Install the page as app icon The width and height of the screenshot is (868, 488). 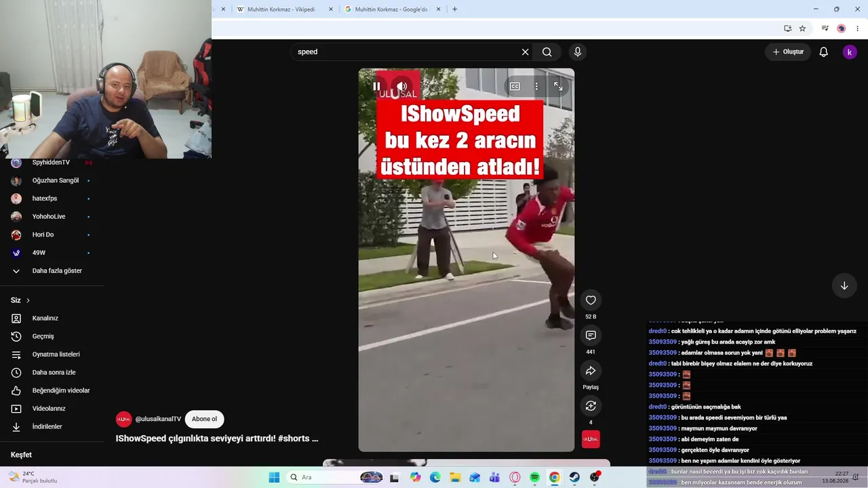click(787, 28)
